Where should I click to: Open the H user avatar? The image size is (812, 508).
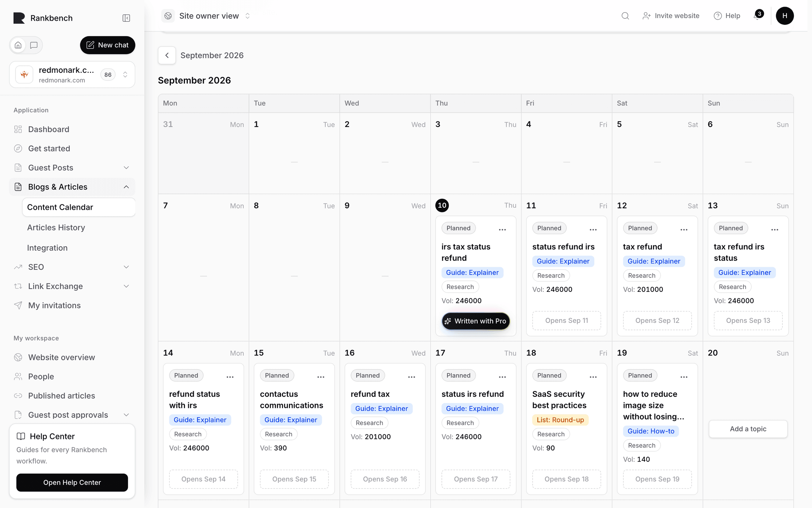(785, 16)
